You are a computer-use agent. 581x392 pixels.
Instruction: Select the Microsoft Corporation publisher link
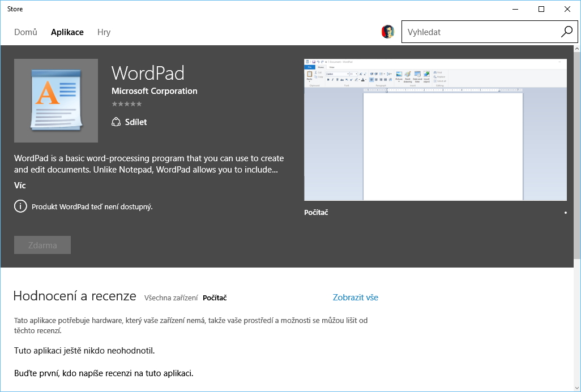[x=154, y=91]
